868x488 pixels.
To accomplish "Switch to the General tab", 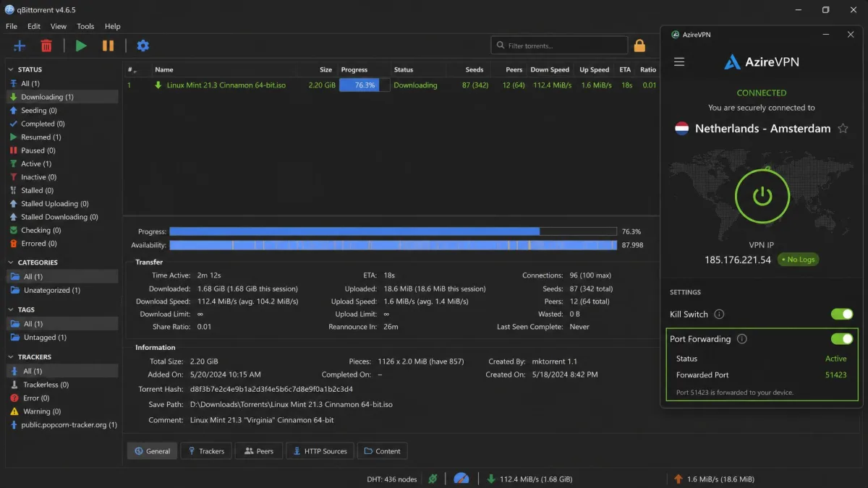I will coord(152,451).
